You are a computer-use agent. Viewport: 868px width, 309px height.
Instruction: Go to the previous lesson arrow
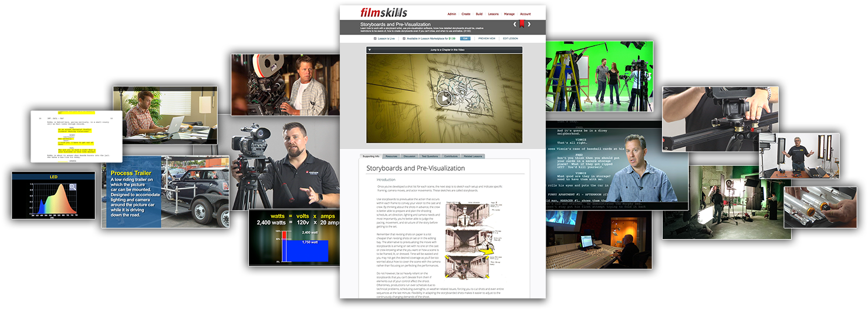pyautogui.click(x=515, y=25)
